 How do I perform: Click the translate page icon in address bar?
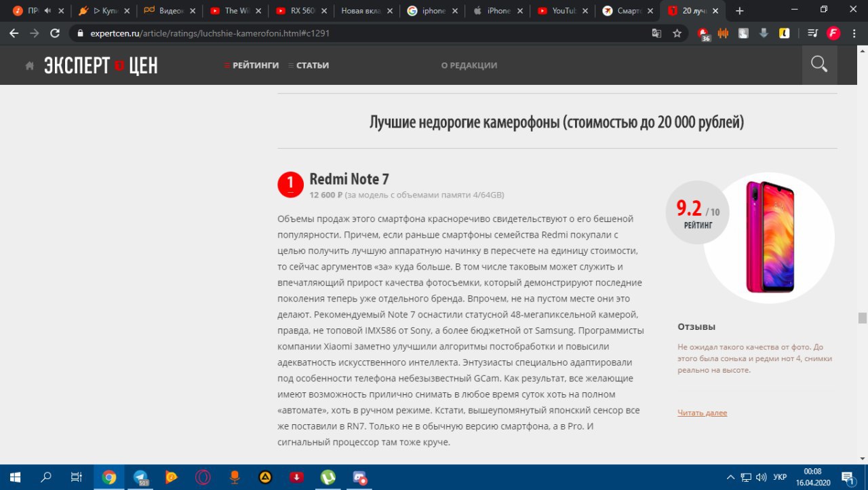[656, 33]
